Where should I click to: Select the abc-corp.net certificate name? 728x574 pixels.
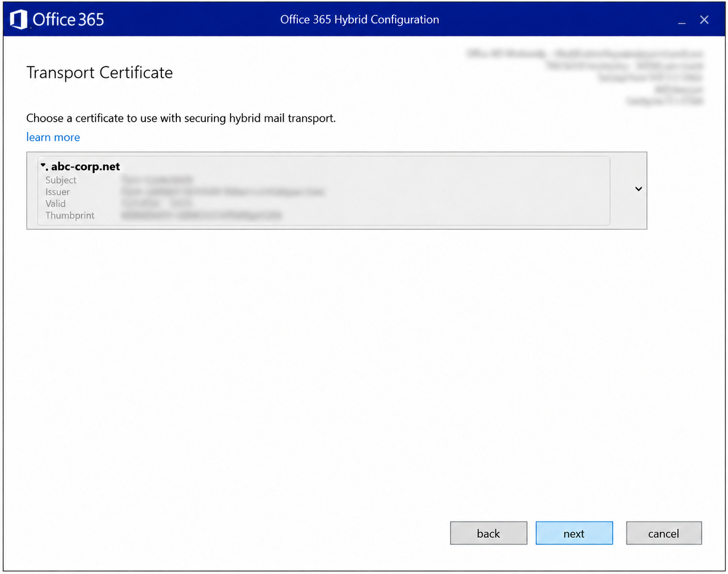point(86,166)
